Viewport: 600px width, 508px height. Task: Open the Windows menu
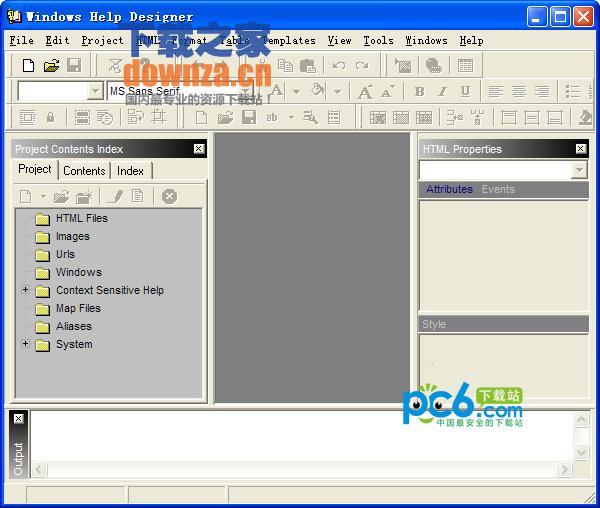(426, 40)
